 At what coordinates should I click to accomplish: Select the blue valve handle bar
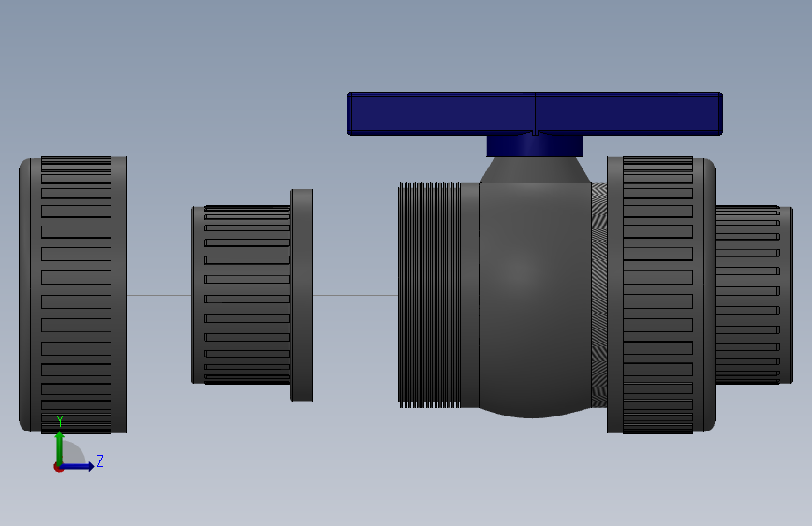(x=535, y=114)
